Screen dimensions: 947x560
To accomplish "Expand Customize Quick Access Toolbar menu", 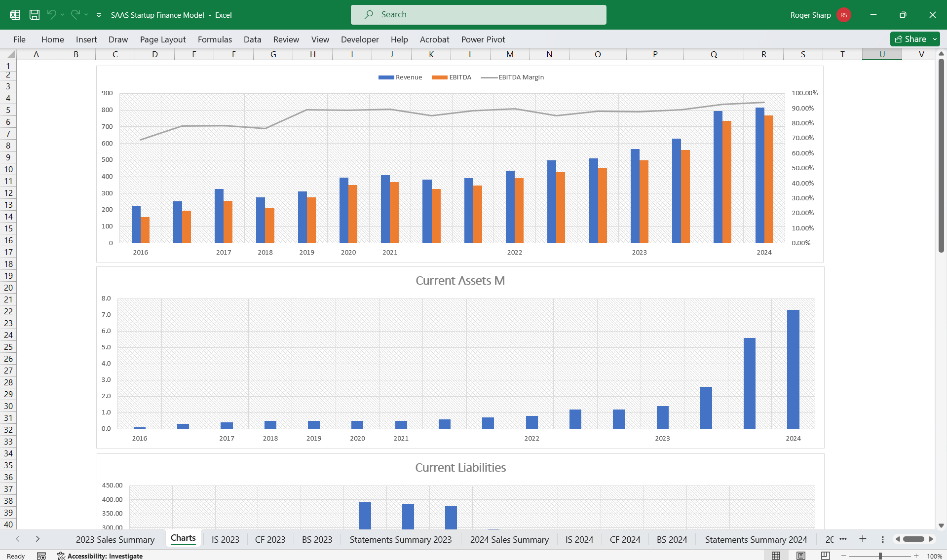I will [99, 15].
